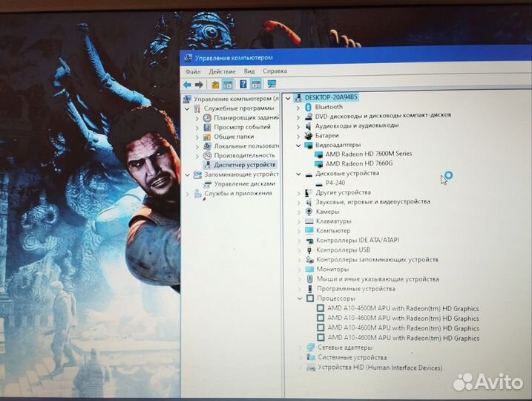Select Диспетчер устройств in left tree
This screenshot has width=532, height=401.
(244, 165)
